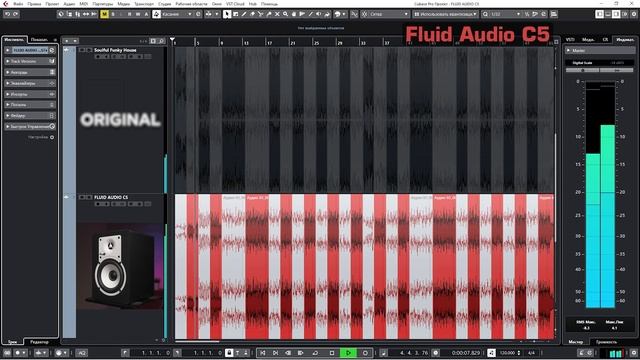640x360 pixels.
Task: Open the automation mode dropdown
Action: [177, 14]
